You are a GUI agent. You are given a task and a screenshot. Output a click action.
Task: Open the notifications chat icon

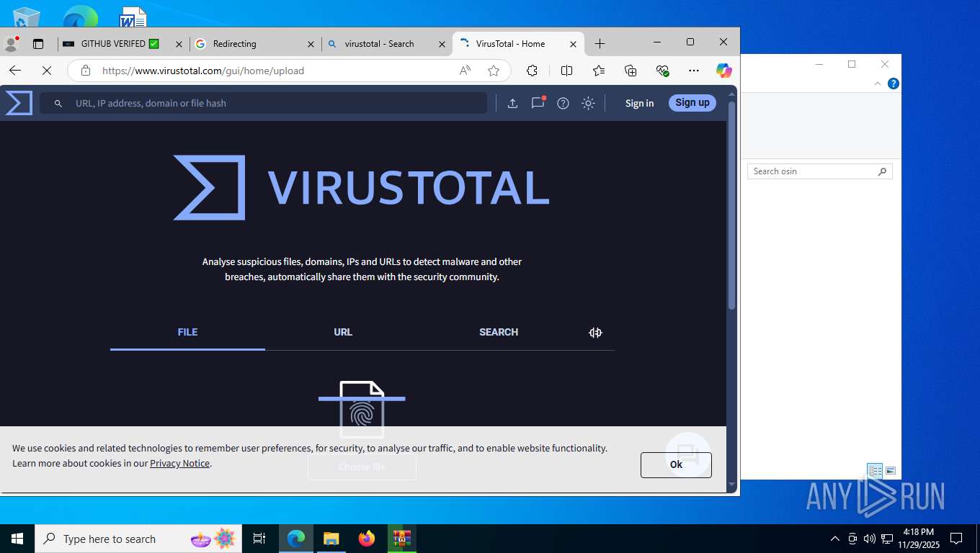tap(538, 102)
